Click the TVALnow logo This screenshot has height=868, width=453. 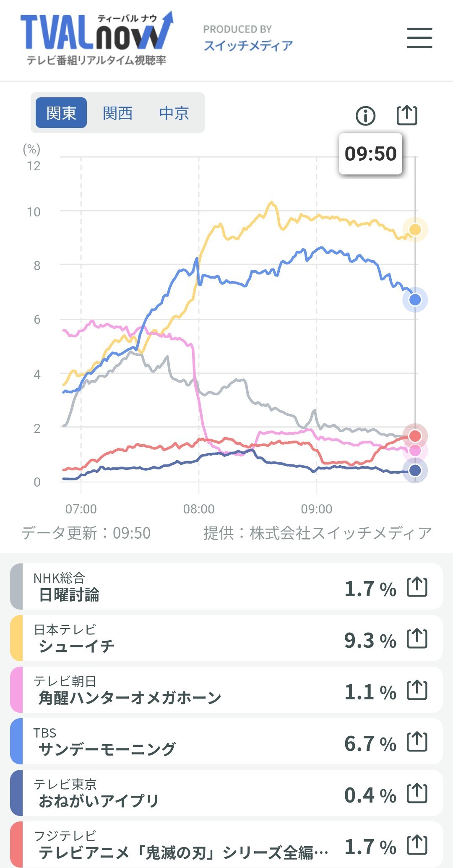point(96,39)
